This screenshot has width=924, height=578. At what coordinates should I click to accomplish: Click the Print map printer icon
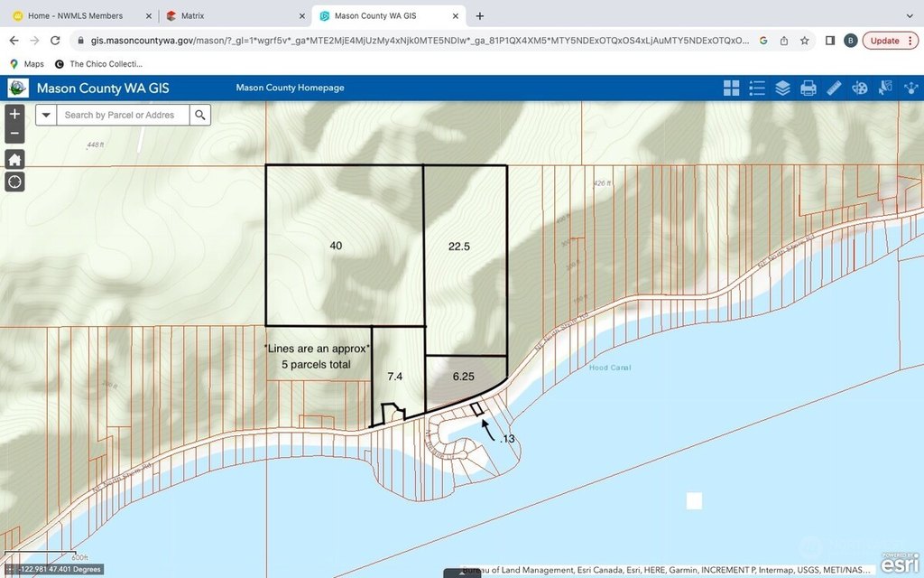coord(808,88)
